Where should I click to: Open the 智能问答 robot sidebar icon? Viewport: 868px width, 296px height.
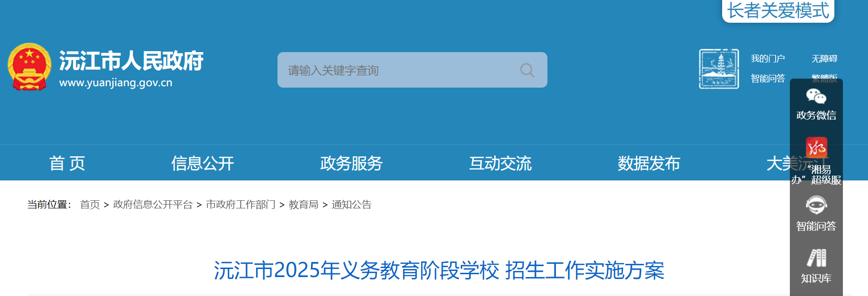click(x=816, y=206)
